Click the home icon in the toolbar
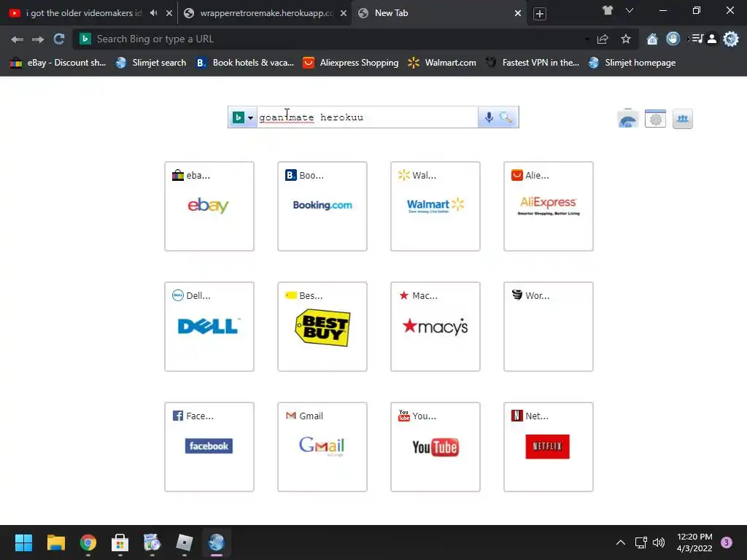 point(652,39)
